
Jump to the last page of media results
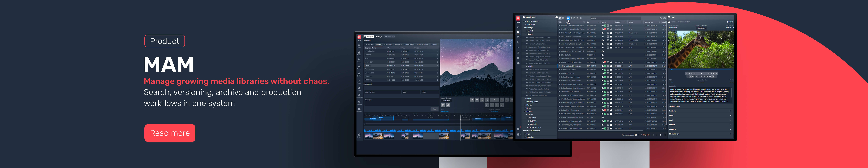[664, 135]
